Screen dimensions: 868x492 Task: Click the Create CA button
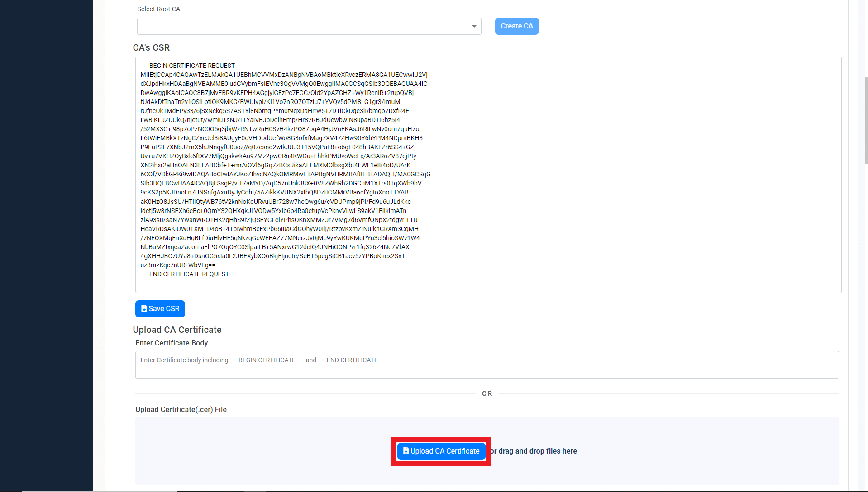pyautogui.click(x=517, y=26)
